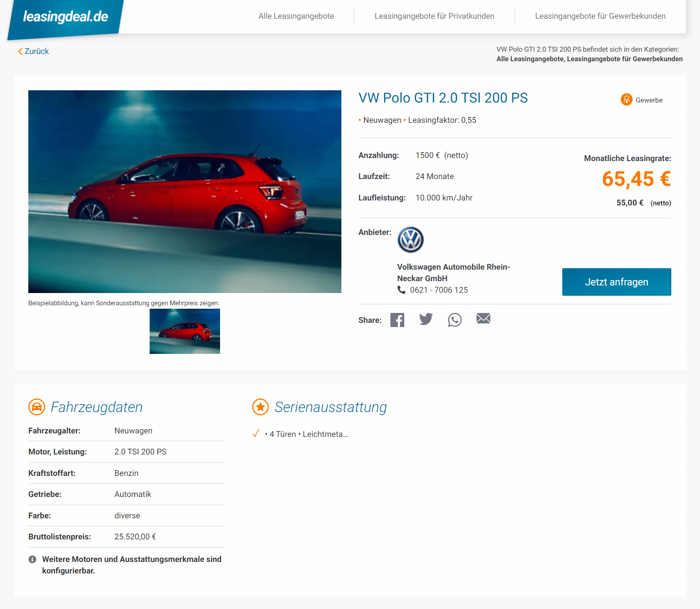
Task: Click the Farbe value diverse
Action: 127,516
